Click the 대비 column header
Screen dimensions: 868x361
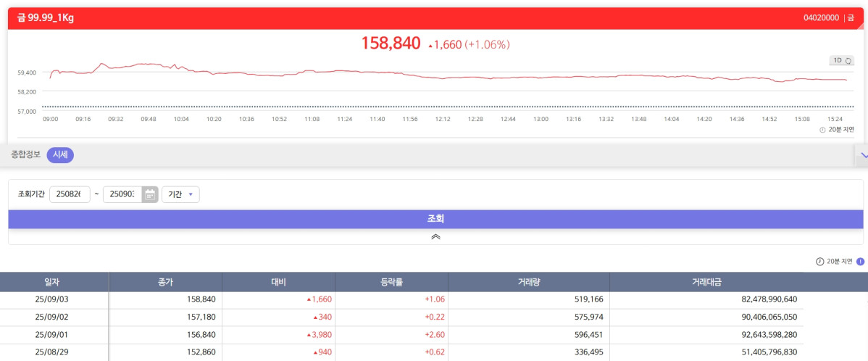[x=278, y=282]
